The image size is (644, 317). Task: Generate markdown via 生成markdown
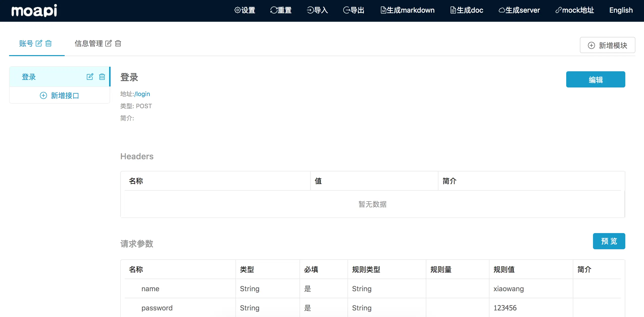pos(407,10)
